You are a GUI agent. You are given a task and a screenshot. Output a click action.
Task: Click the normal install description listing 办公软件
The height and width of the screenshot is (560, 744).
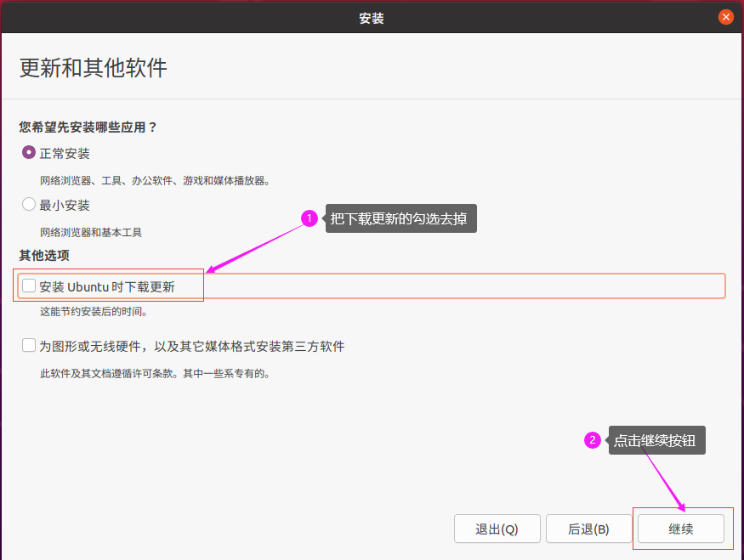(155, 180)
